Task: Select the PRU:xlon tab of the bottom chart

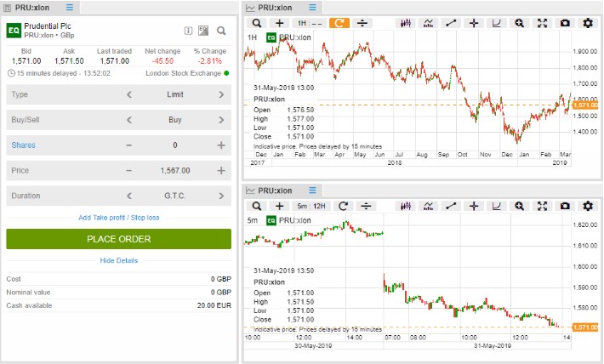Action: (x=274, y=191)
